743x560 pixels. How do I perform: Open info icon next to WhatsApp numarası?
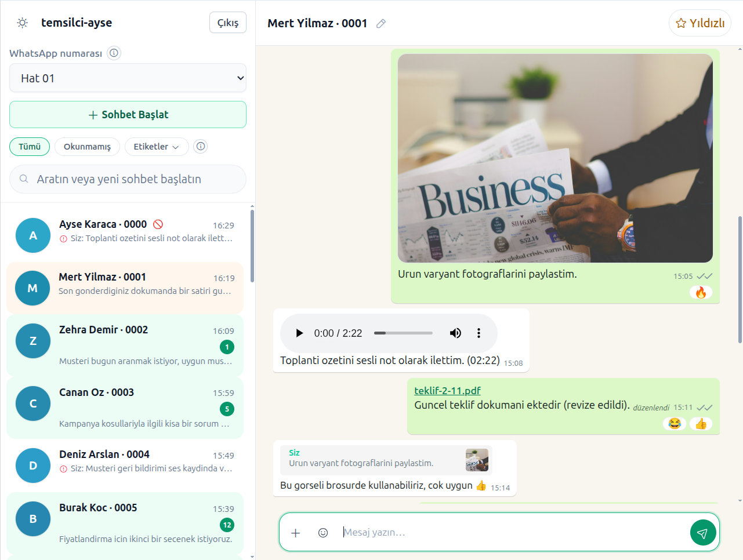click(x=114, y=53)
